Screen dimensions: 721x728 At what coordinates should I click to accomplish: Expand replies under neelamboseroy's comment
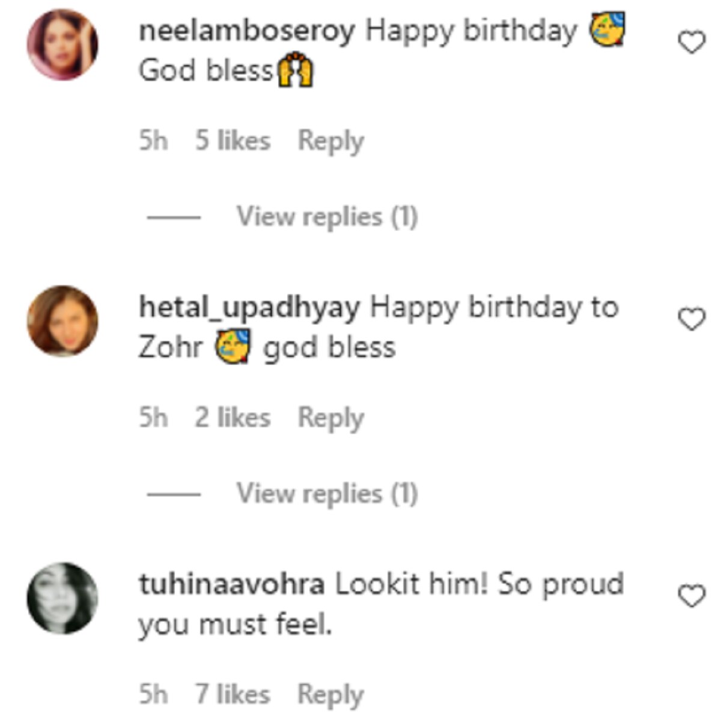click(326, 217)
